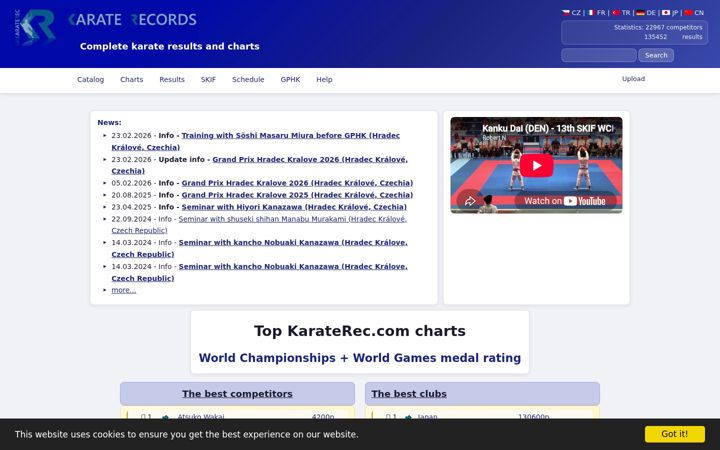Open Update info Grand Prix 2026 link
This screenshot has height=450, width=720.
click(x=259, y=165)
